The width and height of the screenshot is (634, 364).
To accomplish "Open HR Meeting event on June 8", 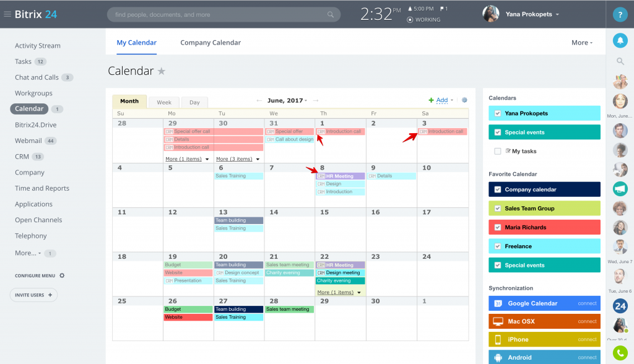I will click(341, 176).
